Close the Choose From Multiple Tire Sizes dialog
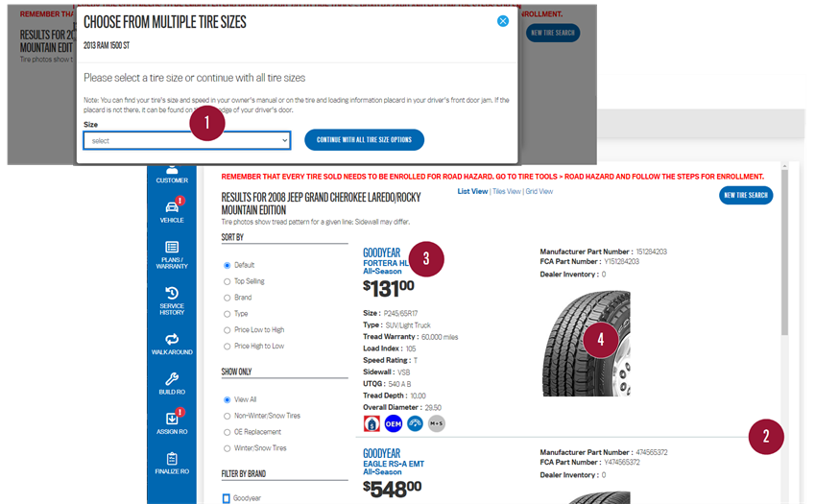This screenshot has height=504, width=815. (503, 21)
